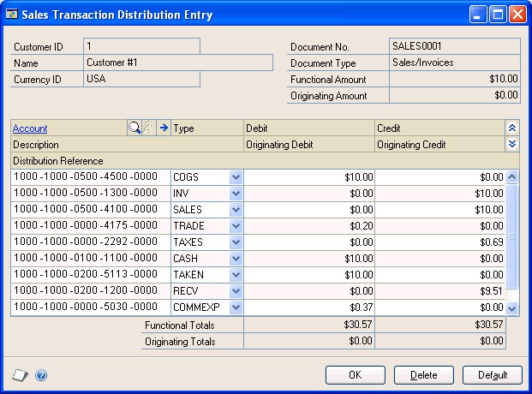Expand the TAKEN type dropdown
The image size is (532, 394).
[236, 275]
